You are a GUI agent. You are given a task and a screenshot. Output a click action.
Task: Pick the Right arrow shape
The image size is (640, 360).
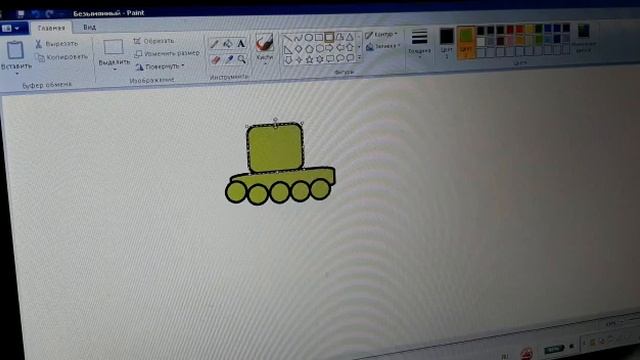click(329, 48)
